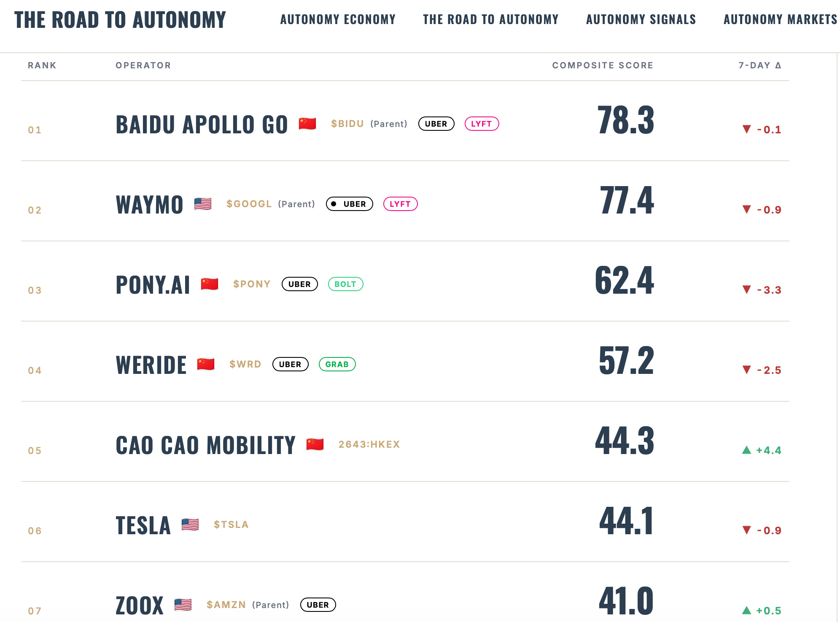Open the WeRide operator name link
Screen dimensions: 840x622
pyautogui.click(x=151, y=365)
